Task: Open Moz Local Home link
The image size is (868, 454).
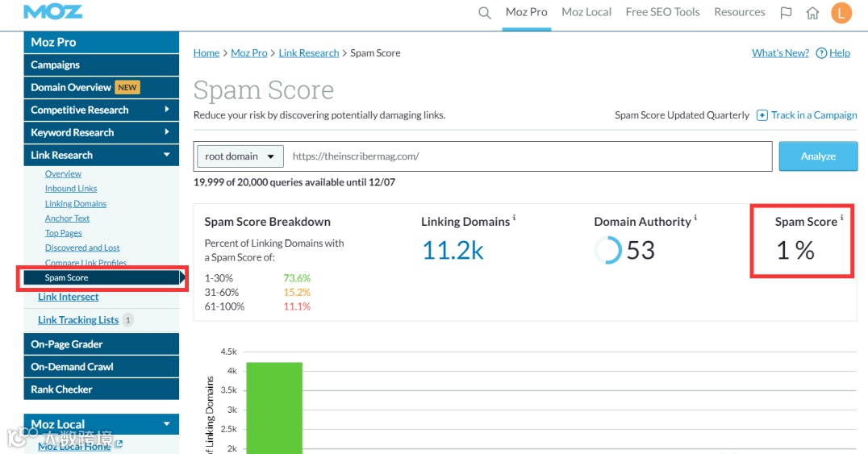Action: tap(74, 446)
